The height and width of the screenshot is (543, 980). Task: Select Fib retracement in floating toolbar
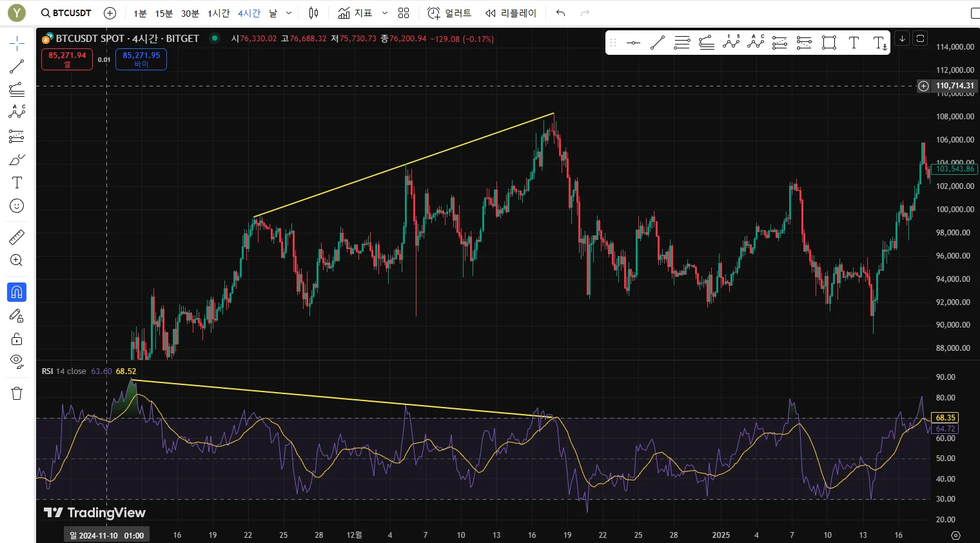[682, 43]
